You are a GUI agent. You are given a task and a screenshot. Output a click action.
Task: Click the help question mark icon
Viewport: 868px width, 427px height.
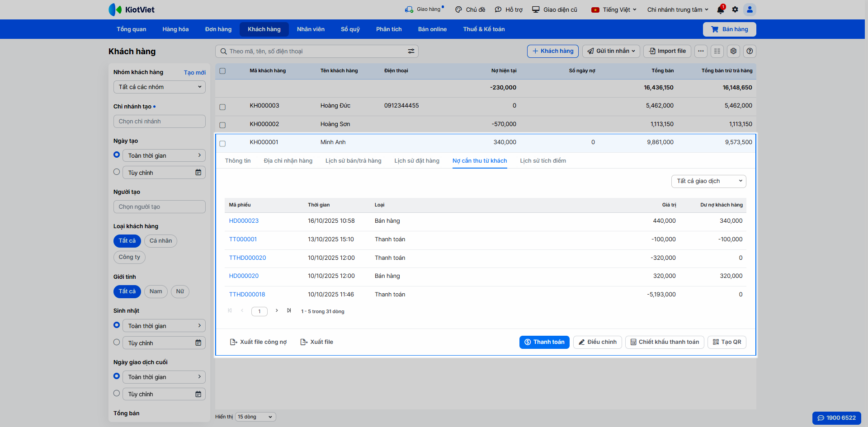(x=750, y=51)
